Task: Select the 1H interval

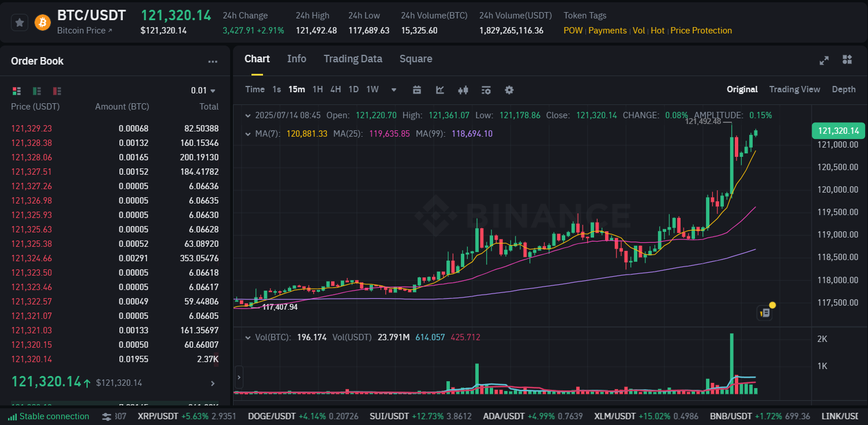Action: pyautogui.click(x=318, y=89)
